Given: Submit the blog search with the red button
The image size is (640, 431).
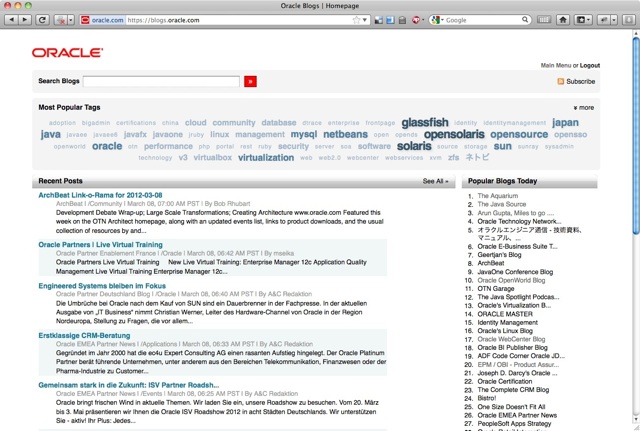Looking at the screenshot, I should pyautogui.click(x=250, y=81).
